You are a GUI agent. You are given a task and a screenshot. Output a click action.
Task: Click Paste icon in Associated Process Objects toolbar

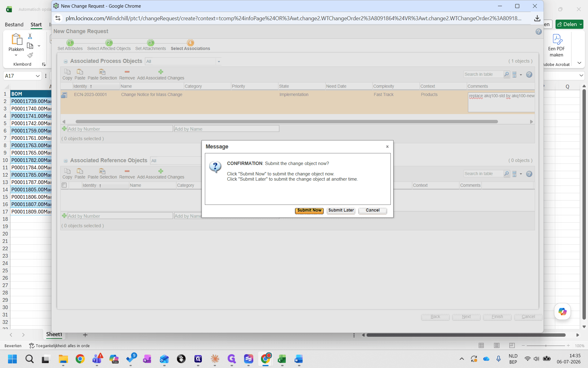coord(80,72)
